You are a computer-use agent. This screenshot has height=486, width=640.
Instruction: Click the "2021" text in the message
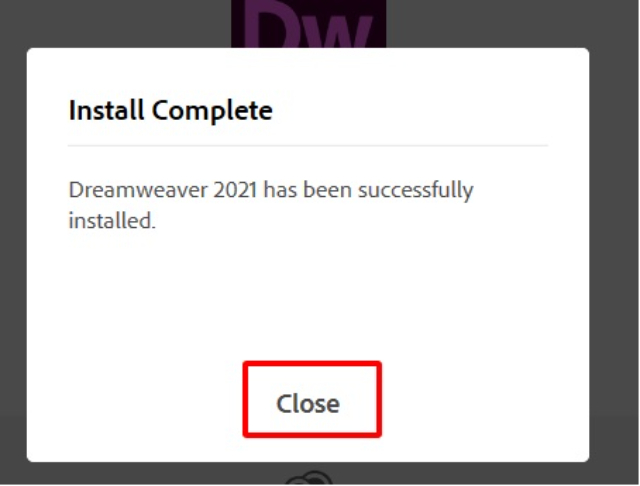click(235, 190)
